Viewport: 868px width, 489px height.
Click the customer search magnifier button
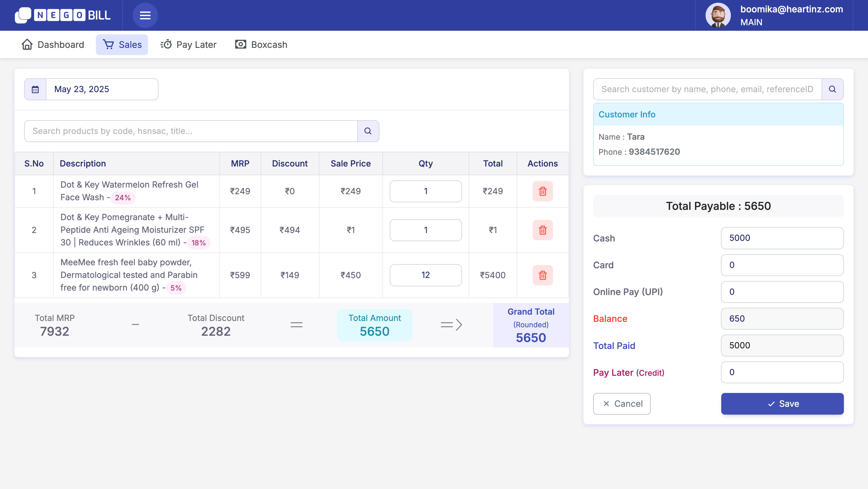[832, 89]
